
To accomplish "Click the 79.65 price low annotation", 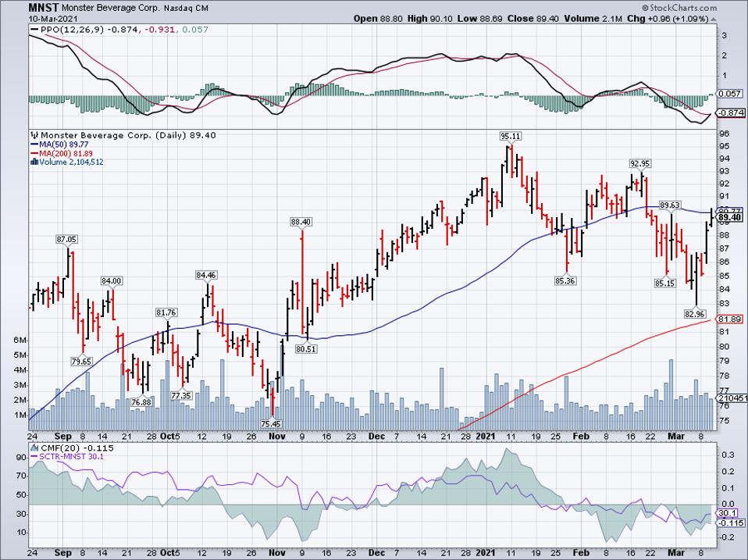I will (x=81, y=362).
